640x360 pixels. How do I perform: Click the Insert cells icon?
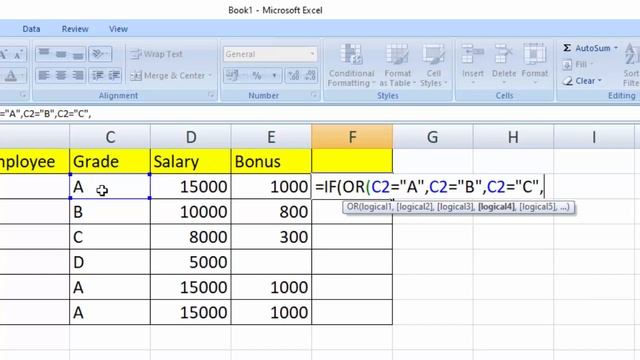[473, 54]
